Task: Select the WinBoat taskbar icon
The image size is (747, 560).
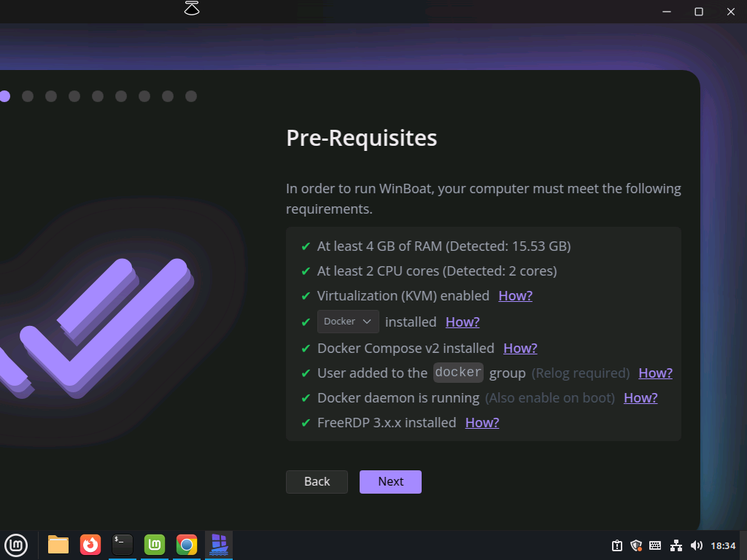Action: point(219,545)
